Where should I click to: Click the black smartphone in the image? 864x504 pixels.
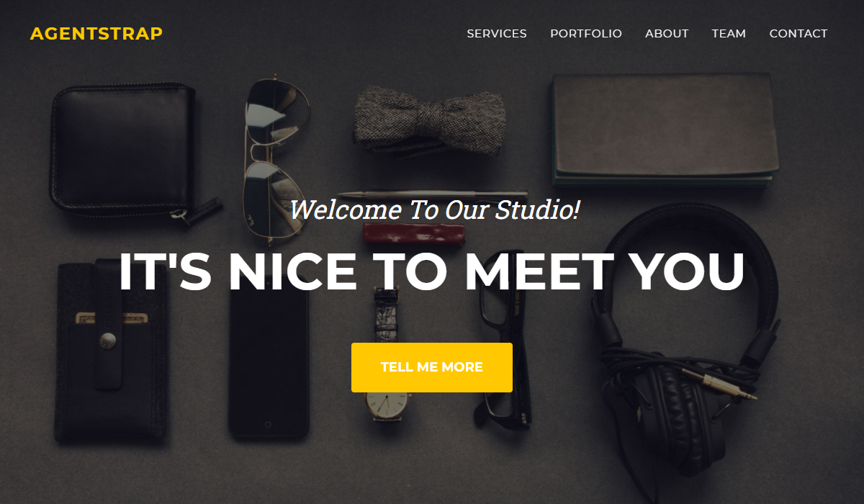point(269,360)
